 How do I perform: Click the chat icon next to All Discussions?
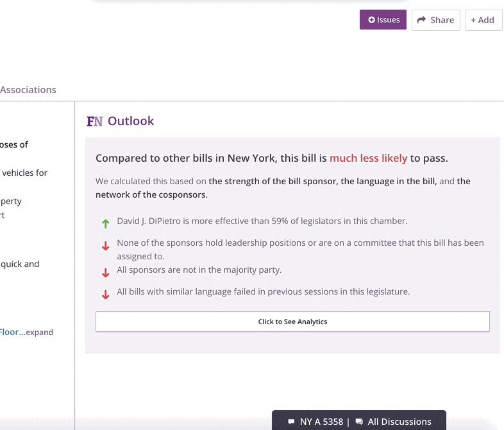tap(359, 422)
